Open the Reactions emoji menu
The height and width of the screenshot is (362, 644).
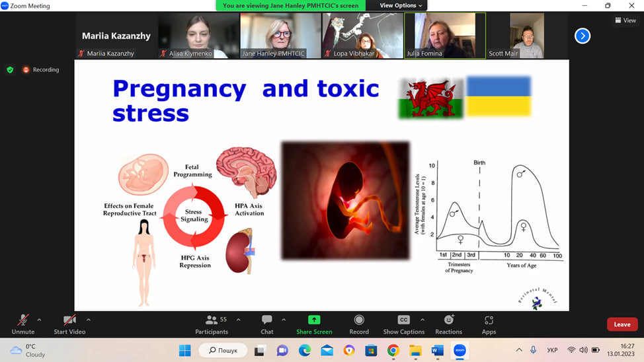pos(448,320)
